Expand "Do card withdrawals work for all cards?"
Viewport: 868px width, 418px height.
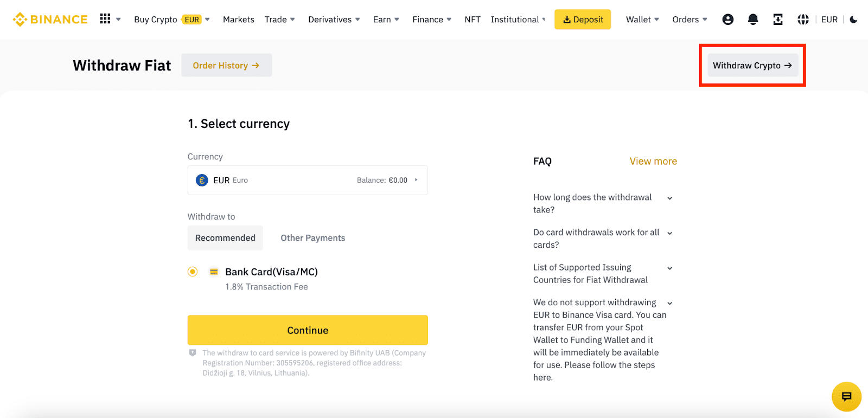click(669, 233)
